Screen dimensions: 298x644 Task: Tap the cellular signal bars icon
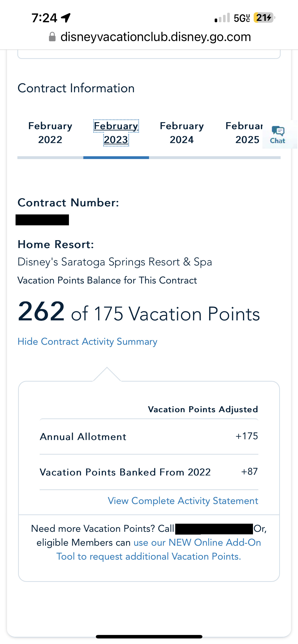(222, 18)
